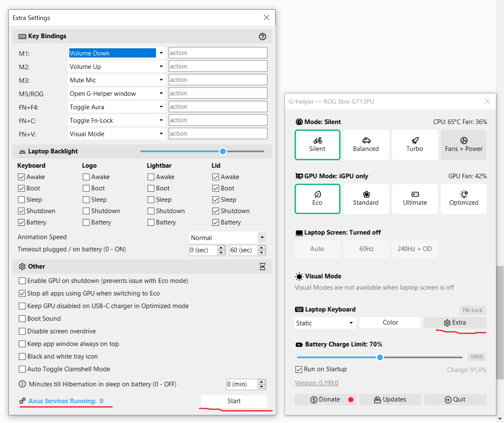Screen dimensions: 504x423
Task: Select Eco GPU mode
Action: coord(318,199)
